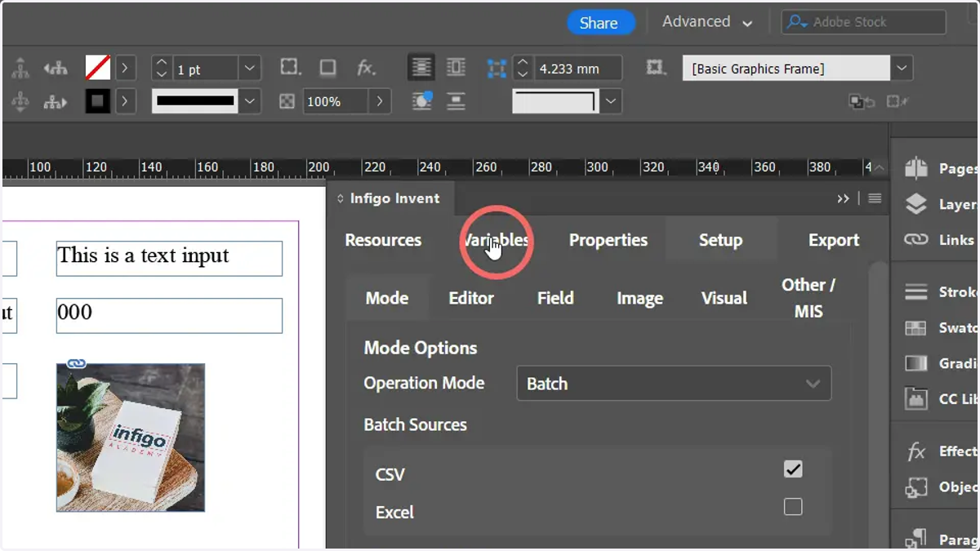Check the Excel batch source checkbox
Screen dimensions: 980x551
click(793, 507)
